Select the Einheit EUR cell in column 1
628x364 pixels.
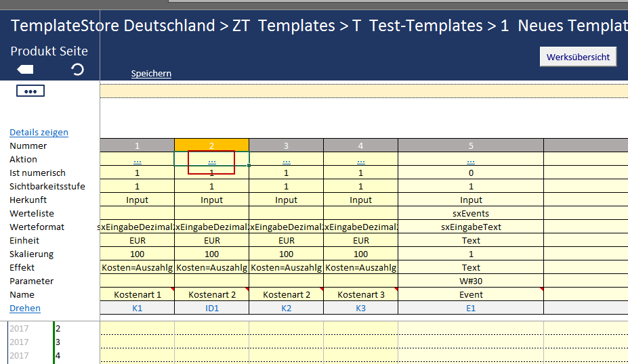138,240
